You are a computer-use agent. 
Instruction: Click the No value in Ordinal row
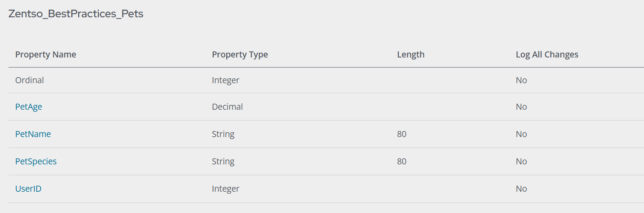521,80
